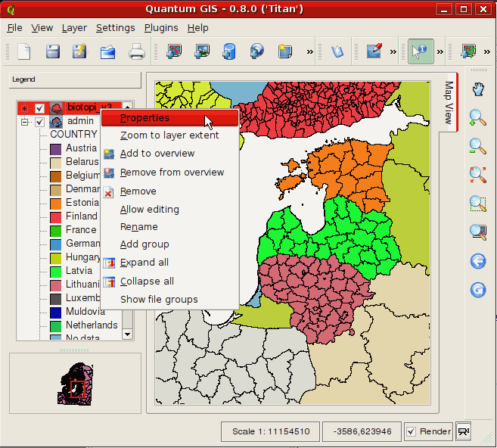497x448 pixels.
Task: Choose Rename in the context menu
Action: point(169,227)
